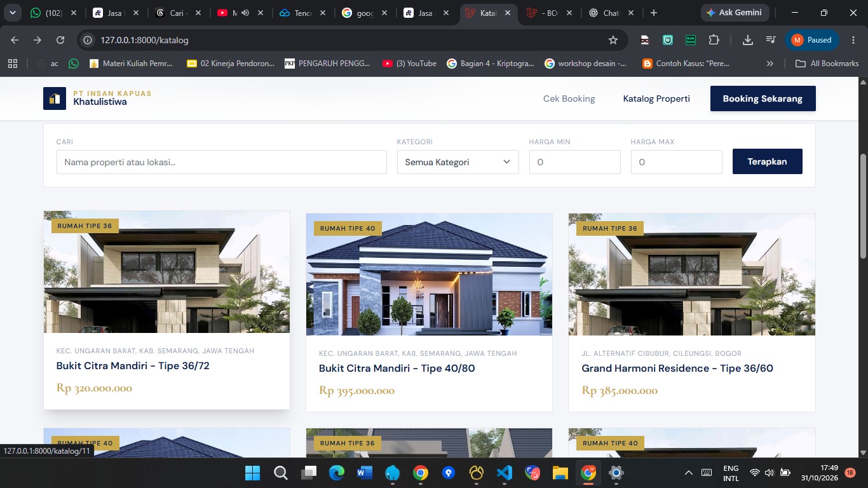Open taskbar Search magnifier
Viewport: 868px width, 488px height.
tap(280, 473)
